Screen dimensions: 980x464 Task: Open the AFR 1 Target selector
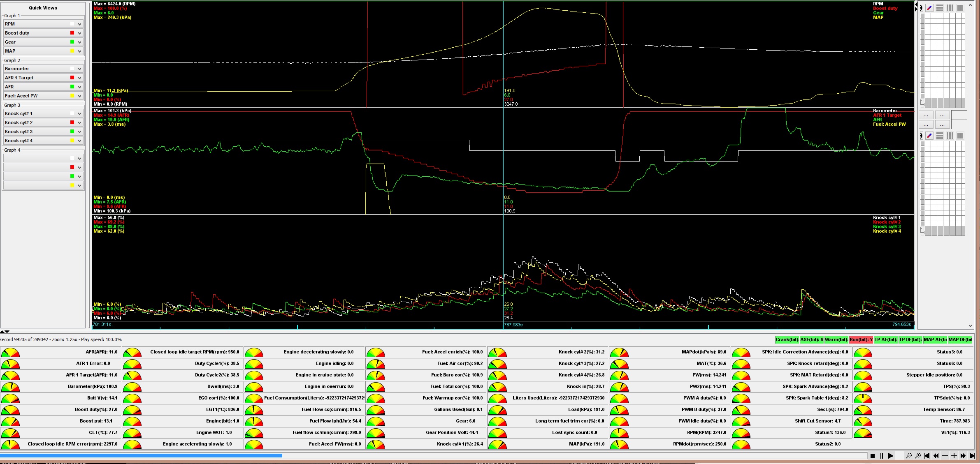pos(79,78)
